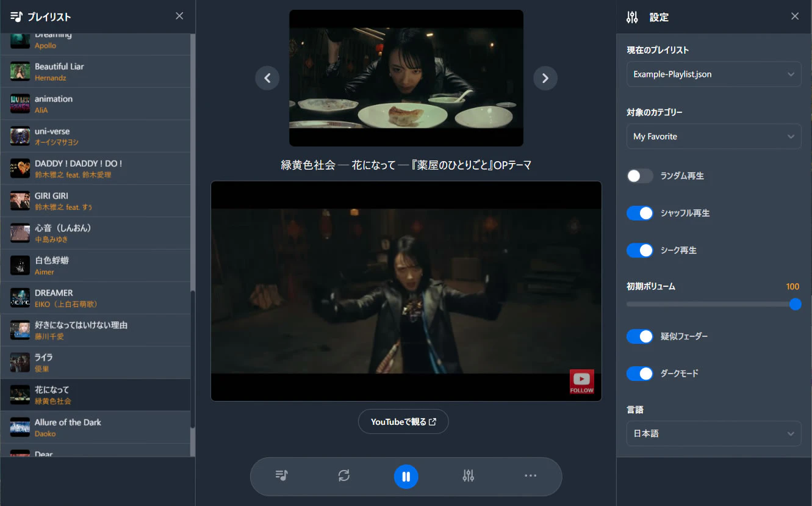The image size is (812, 506).
Task: Select the uni-verse track thumbnail
Action: (x=20, y=136)
